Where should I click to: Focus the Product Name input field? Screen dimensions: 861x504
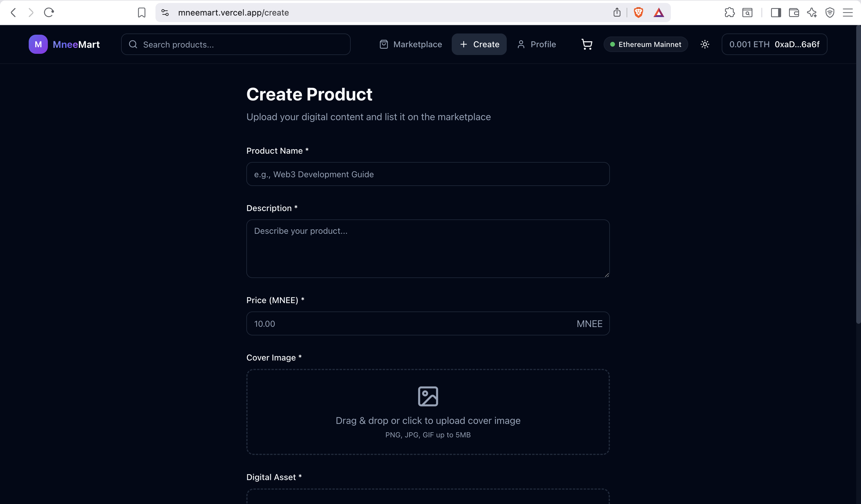tap(428, 174)
